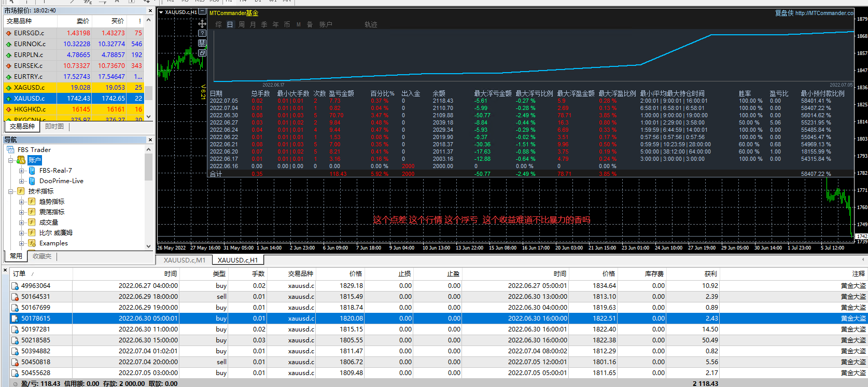Click the minimize icon beside XAUUSD.c,H1 title

[202, 12]
